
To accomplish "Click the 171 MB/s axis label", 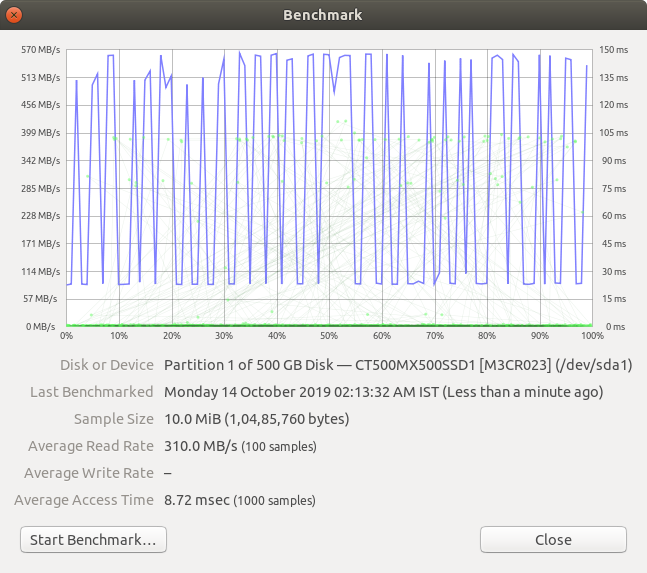I will click(x=40, y=244).
